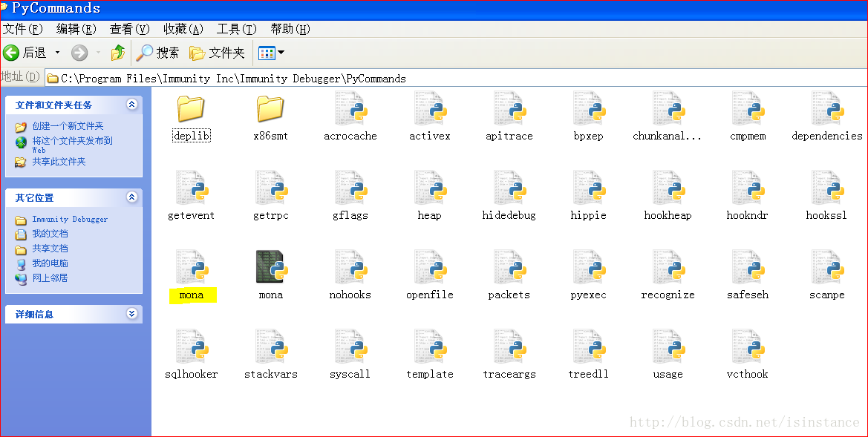
Task: Select the stackvars script icon
Action: [270, 346]
